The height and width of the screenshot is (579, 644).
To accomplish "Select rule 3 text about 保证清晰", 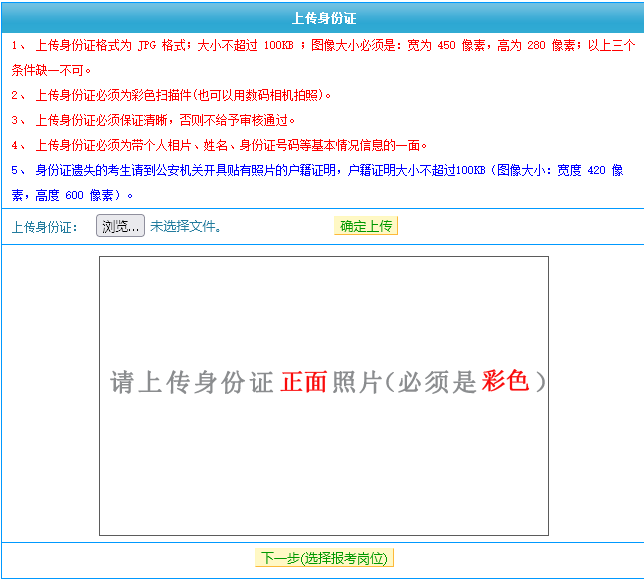I will click(153, 121).
